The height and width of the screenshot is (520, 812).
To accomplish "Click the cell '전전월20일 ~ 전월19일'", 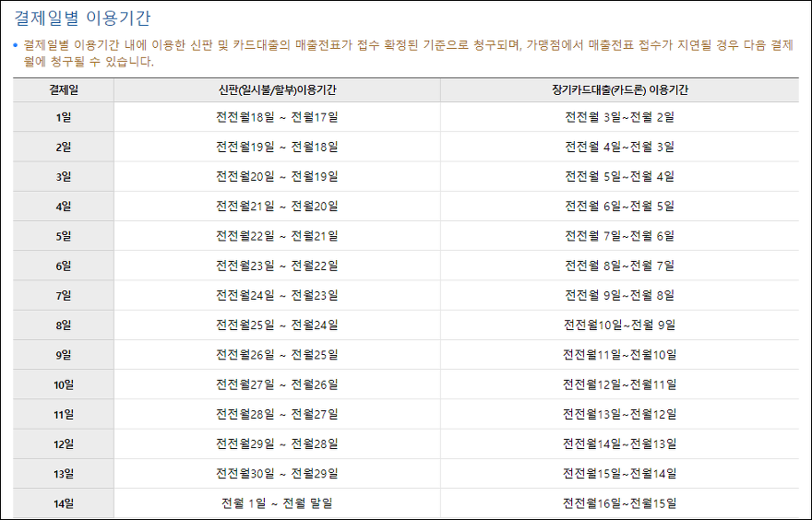I will pos(277,177).
